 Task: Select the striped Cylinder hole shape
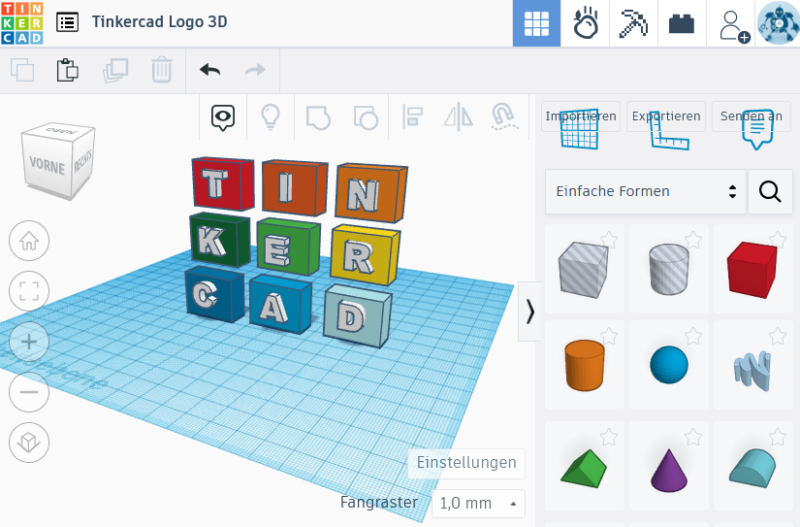[669, 269]
